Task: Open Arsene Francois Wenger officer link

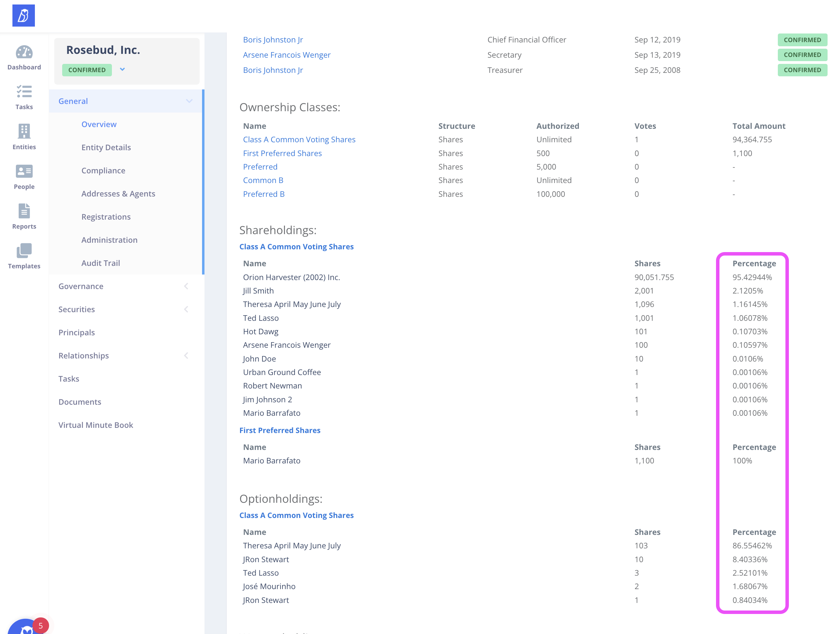Action: [286, 55]
